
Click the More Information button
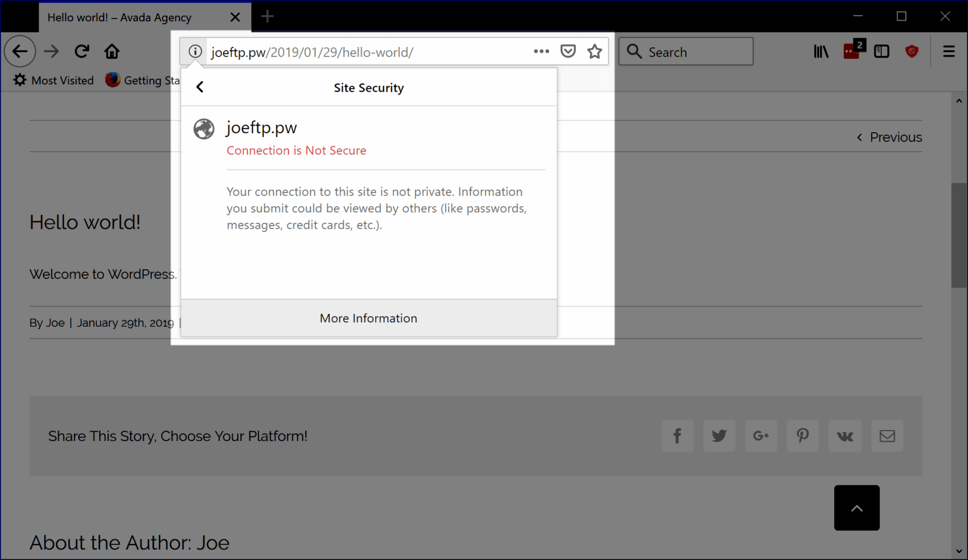pos(368,318)
